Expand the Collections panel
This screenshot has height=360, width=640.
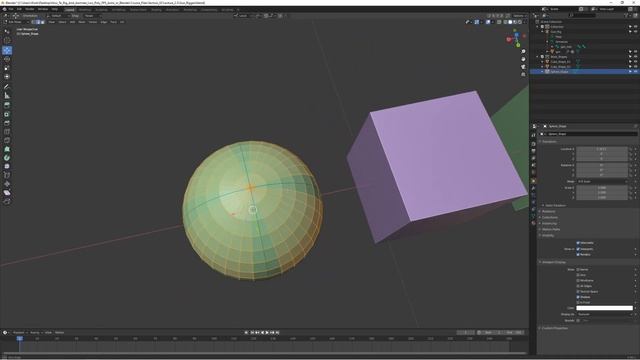click(550, 218)
